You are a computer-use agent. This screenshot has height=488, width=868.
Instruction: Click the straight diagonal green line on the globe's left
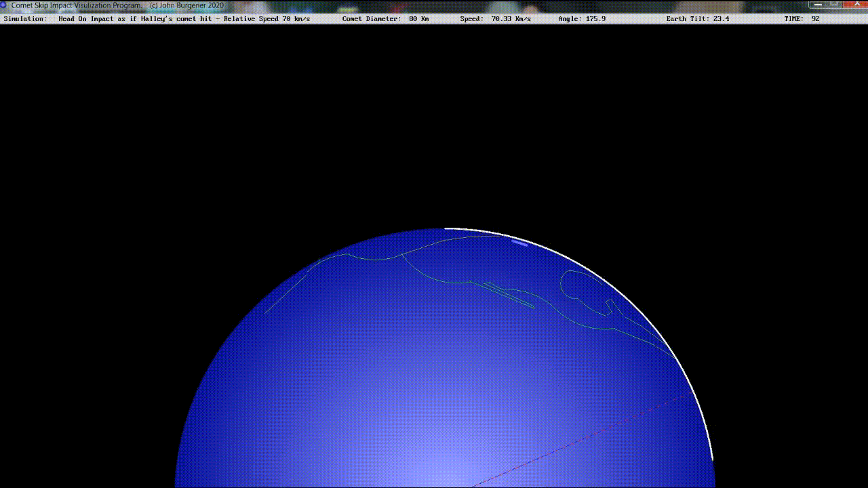pos(286,292)
